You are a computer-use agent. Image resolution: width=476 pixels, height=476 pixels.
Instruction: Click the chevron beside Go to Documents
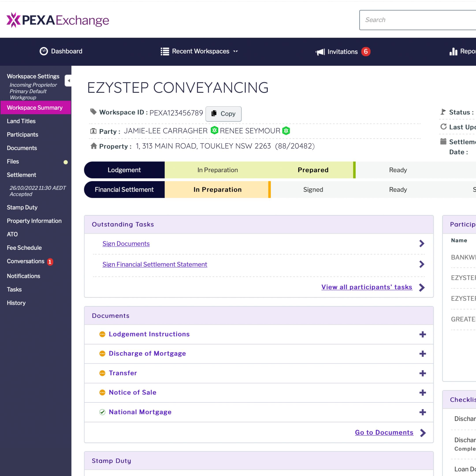click(423, 433)
